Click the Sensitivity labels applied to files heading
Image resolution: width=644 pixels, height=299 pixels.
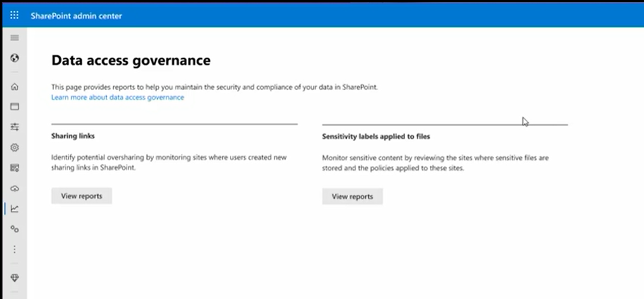click(x=376, y=137)
